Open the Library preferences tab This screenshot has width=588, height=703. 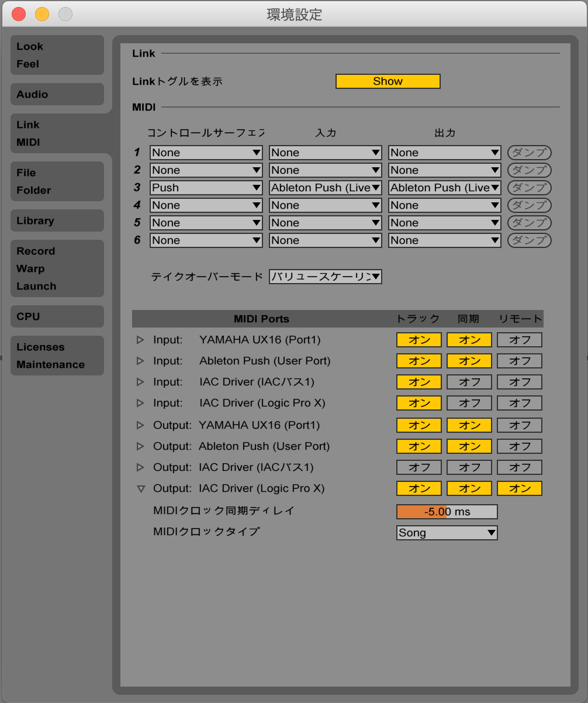[x=57, y=220]
